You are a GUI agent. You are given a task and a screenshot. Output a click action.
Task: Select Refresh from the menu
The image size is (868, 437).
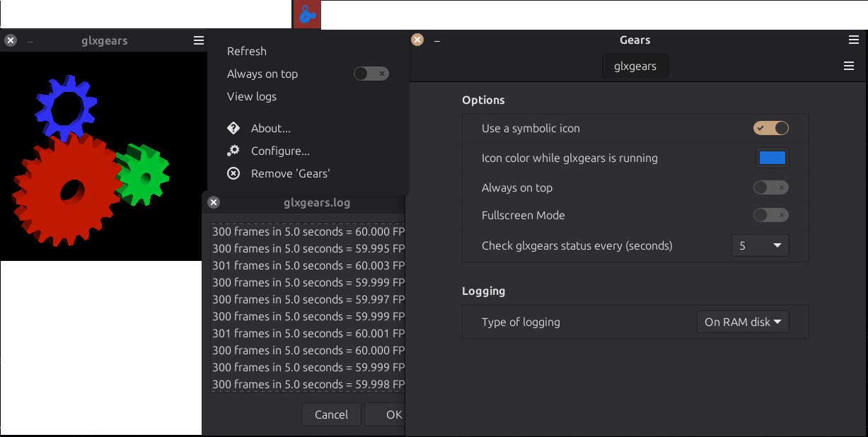click(247, 51)
